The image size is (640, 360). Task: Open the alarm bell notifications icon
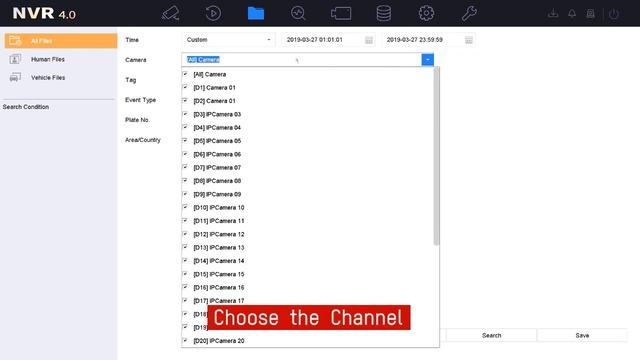572,13
